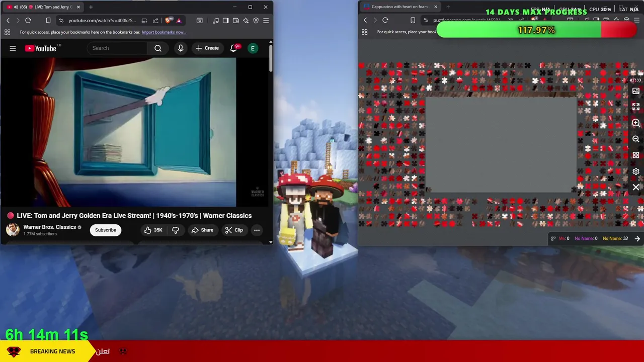Screen dimensions: 644x362
Task: Dislike the live stream video
Action: (x=176, y=230)
